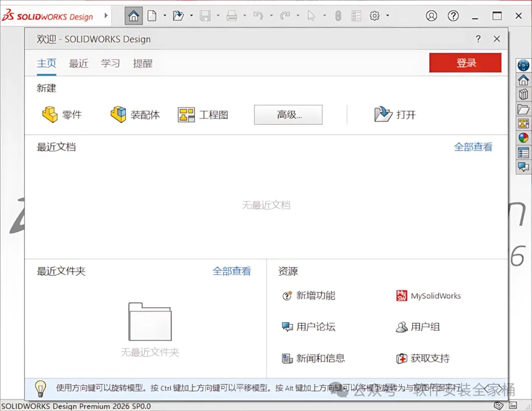Open Design Library icon in task pane

click(x=523, y=94)
